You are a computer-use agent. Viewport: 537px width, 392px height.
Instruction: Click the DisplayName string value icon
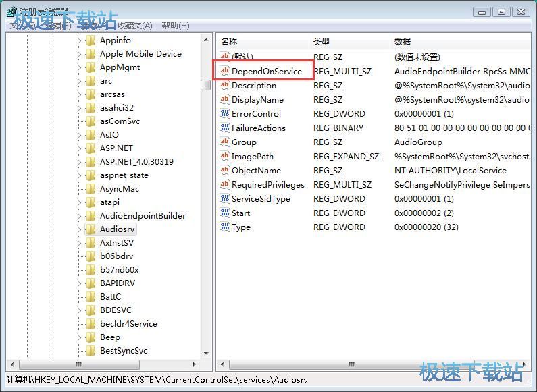tap(225, 99)
